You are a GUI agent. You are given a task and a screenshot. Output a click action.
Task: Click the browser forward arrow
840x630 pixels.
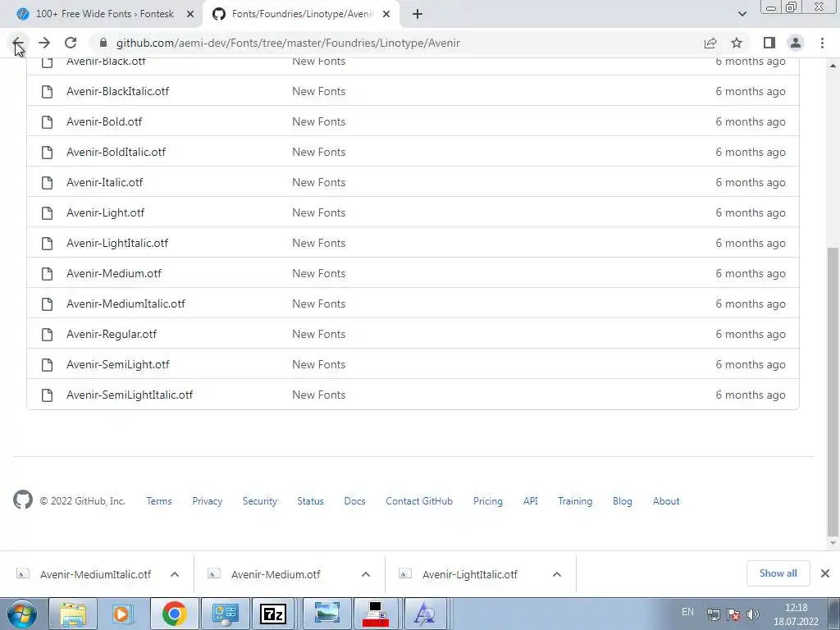(44, 43)
